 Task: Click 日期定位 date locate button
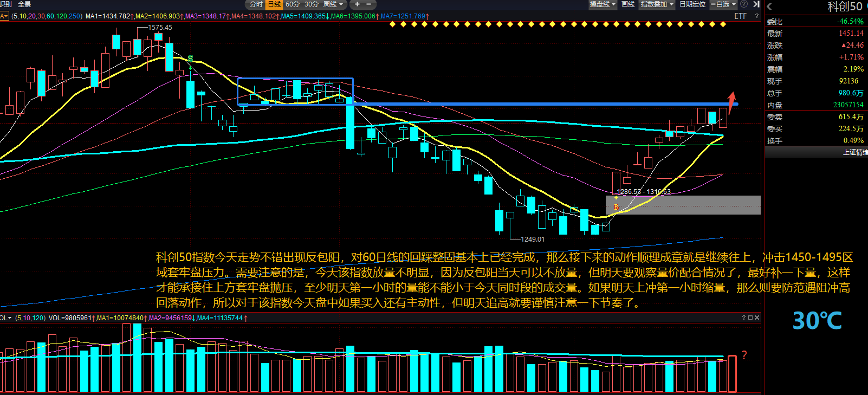pos(692,4)
